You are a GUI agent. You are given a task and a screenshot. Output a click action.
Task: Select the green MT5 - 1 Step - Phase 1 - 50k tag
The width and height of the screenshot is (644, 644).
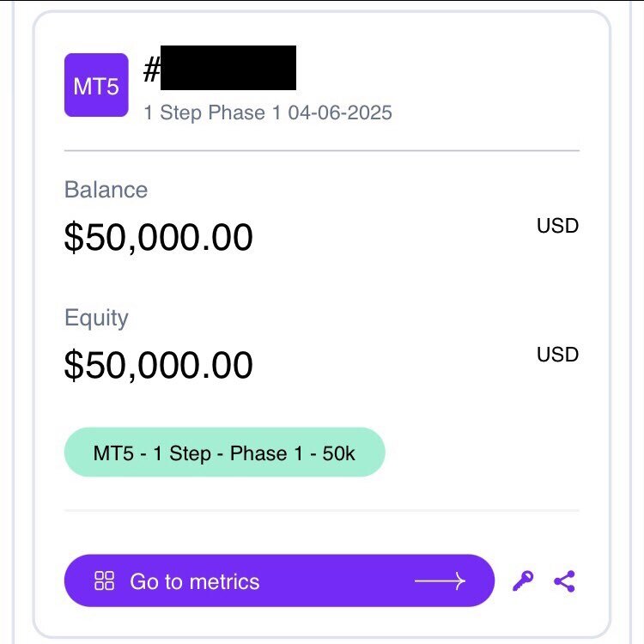224,453
